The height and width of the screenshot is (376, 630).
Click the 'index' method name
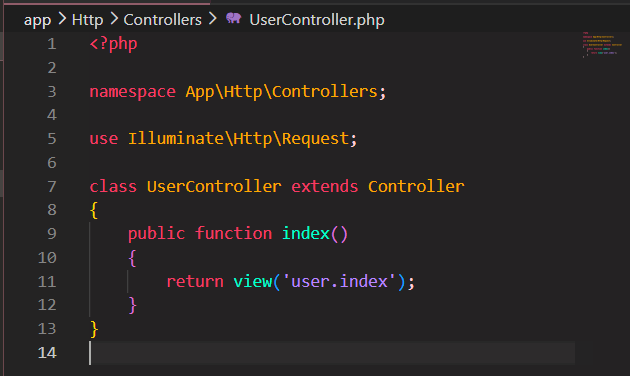pos(306,233)
